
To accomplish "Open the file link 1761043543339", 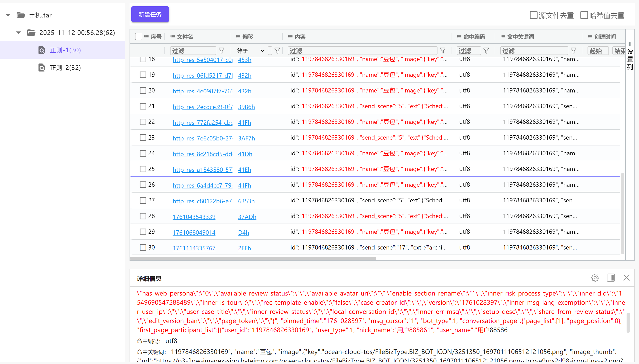I will point(194,217).
